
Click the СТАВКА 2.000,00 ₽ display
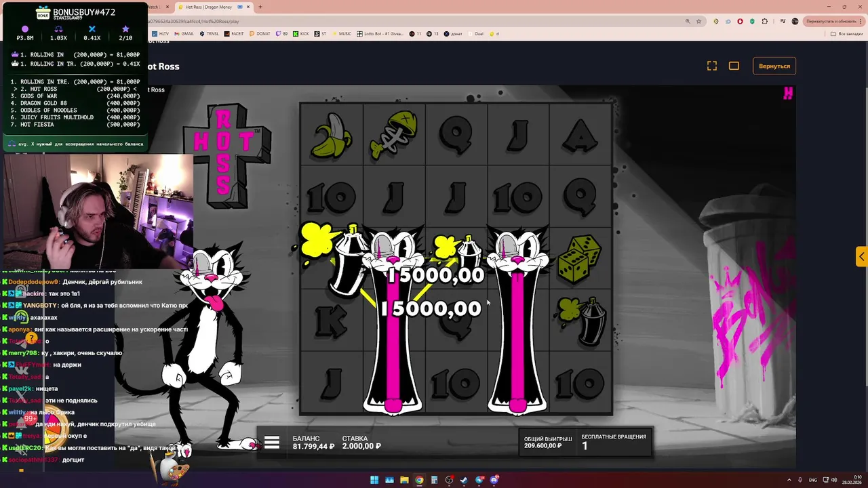coord(361,442)
